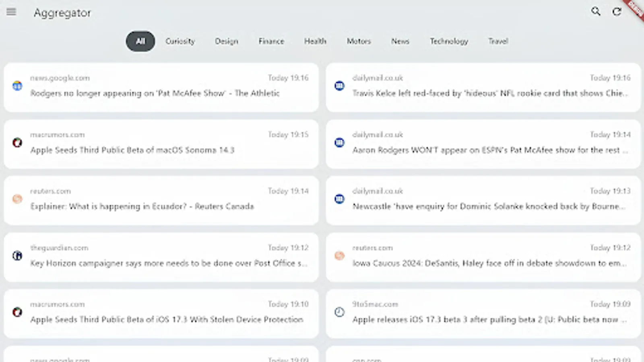
Task: Click the 9to5mac.com clock favicon
Action: [339, 312]
